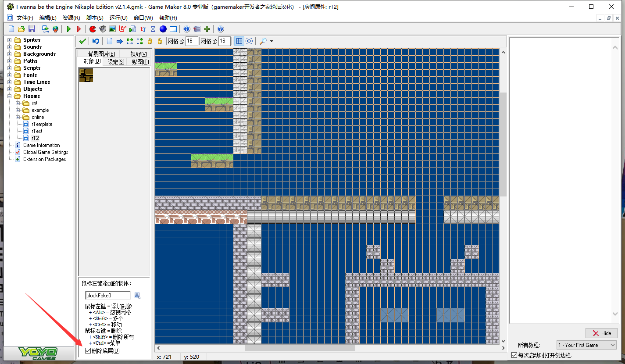Shift all instances using the blue arrow icon

coord(119,41)
